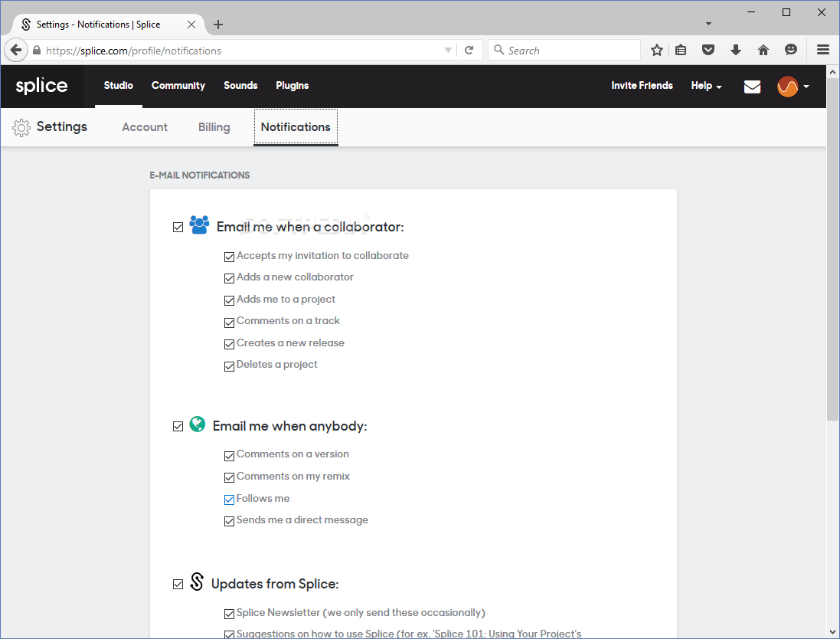Click the blue collaborators group icon
Screen dimensions: 840x639
(199, 225)
